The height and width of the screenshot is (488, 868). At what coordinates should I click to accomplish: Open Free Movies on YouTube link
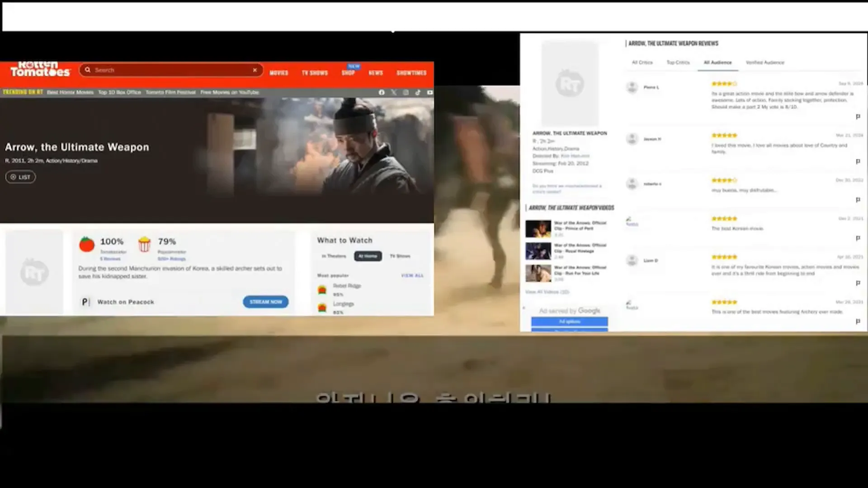click(x=230, y=92)
